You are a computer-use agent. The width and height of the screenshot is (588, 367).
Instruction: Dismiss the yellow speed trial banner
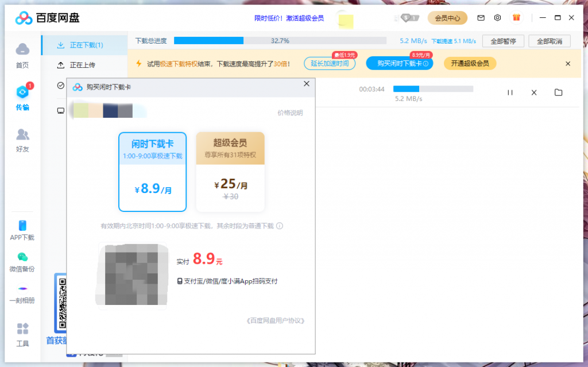click(x=568, y=64)
